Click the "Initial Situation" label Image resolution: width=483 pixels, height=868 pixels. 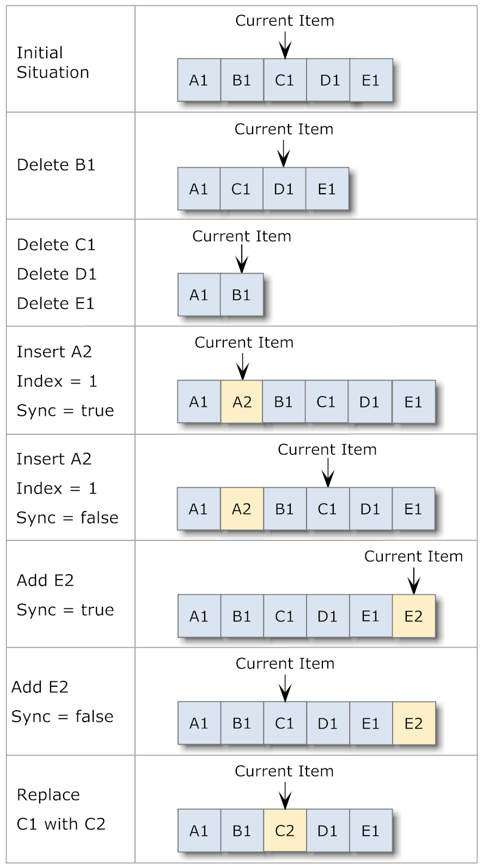pos(53,63)
